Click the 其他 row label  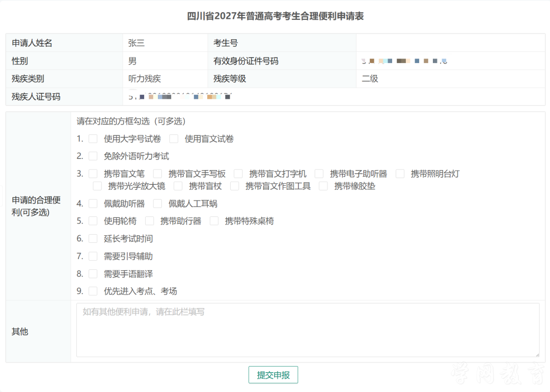pyautogui.click(x=20, y=332)
